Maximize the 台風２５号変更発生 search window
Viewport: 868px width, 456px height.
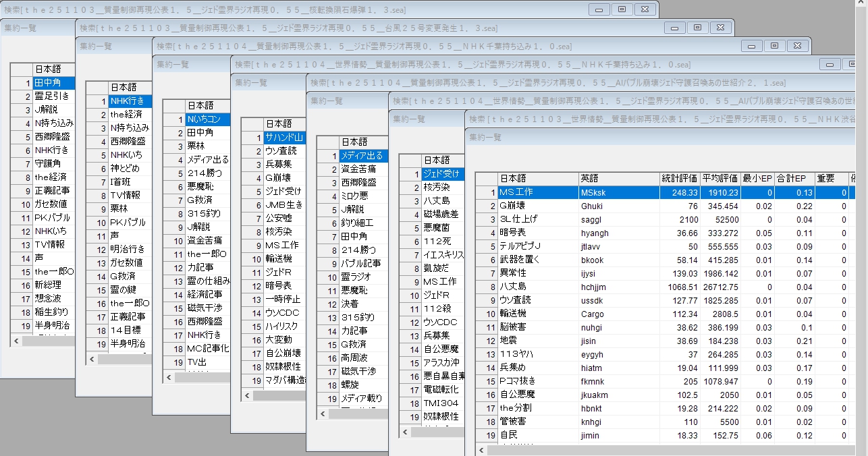click(x=697, y=28)
